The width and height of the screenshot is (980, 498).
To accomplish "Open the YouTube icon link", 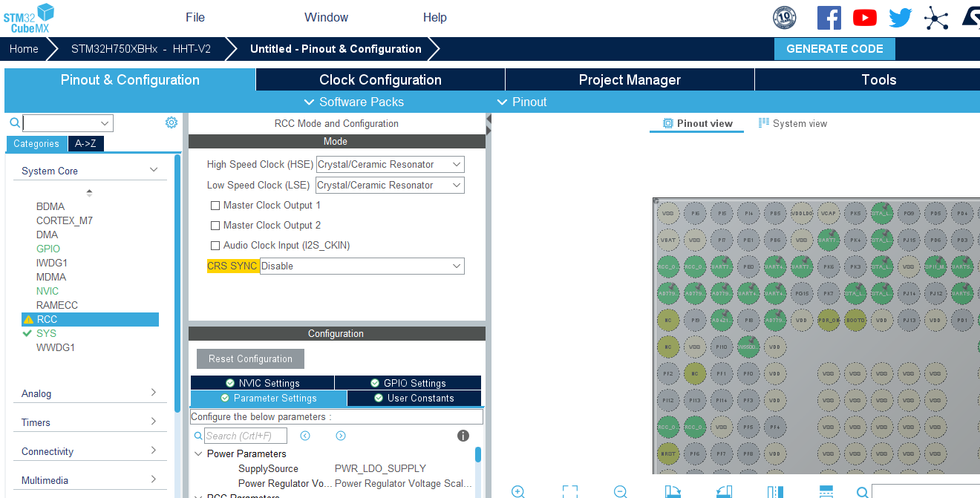I will point(864,18).
